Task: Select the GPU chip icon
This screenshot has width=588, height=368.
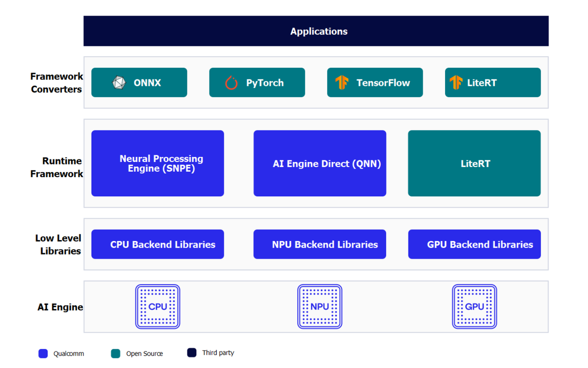Action: [x=475, y=307]
